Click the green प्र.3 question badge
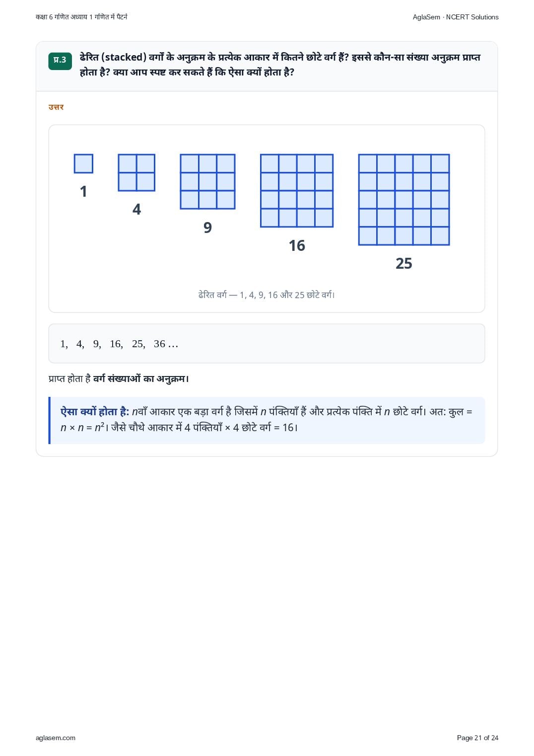The width and height of the screenshot is (534, 756). 60,61
